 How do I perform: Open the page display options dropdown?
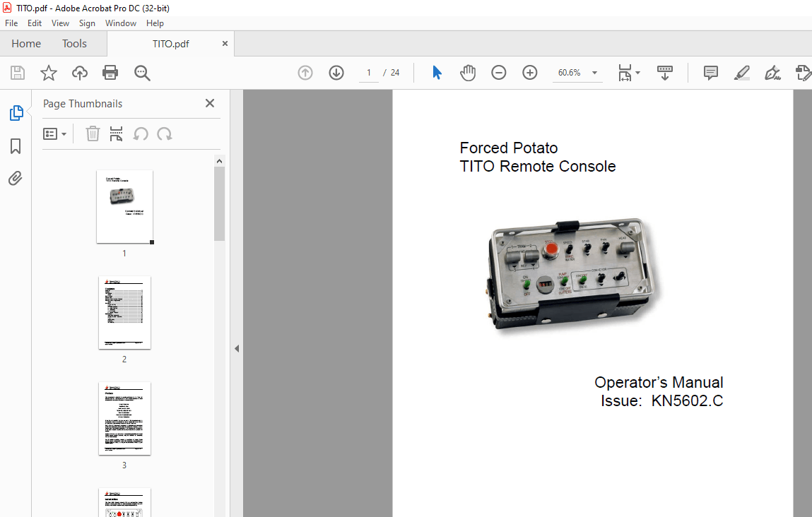click(637, 72)
